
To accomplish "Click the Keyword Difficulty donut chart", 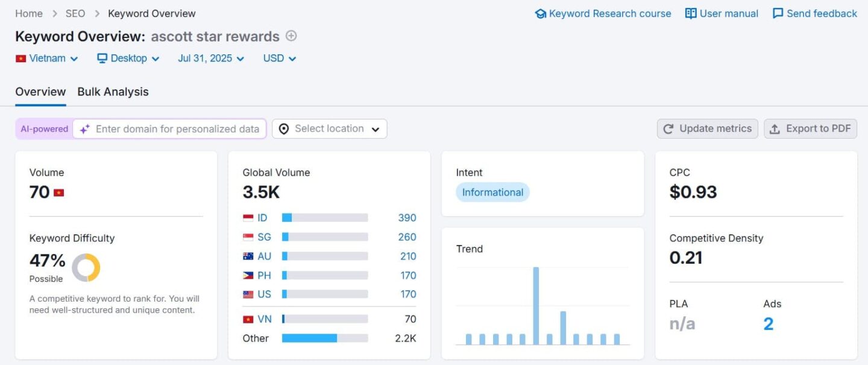I will [86, 267].
